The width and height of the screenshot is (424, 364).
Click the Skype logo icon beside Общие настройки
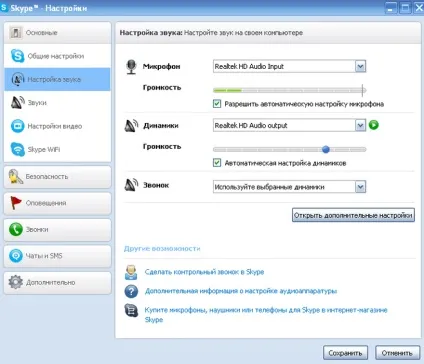17,56
